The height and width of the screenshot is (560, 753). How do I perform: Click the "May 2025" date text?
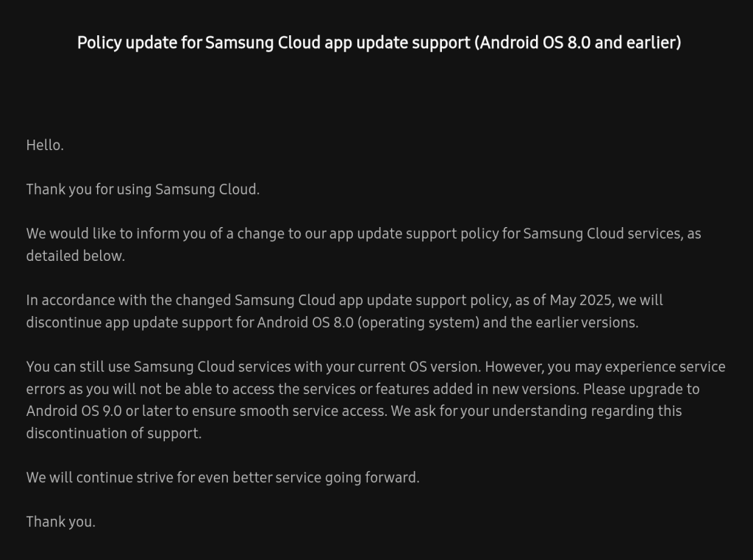click(x=580, y=301)
